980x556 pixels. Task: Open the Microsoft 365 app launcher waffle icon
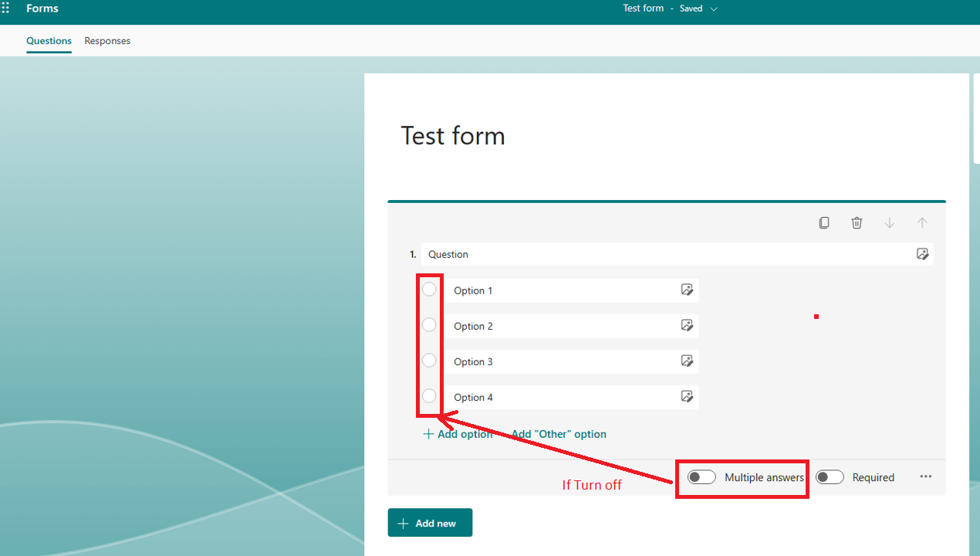(x=6, y=8)
